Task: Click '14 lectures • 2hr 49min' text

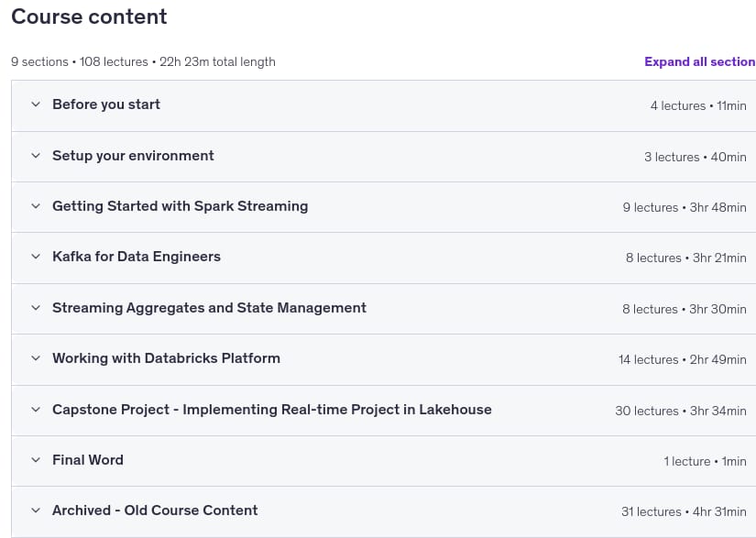Action: 683,359
